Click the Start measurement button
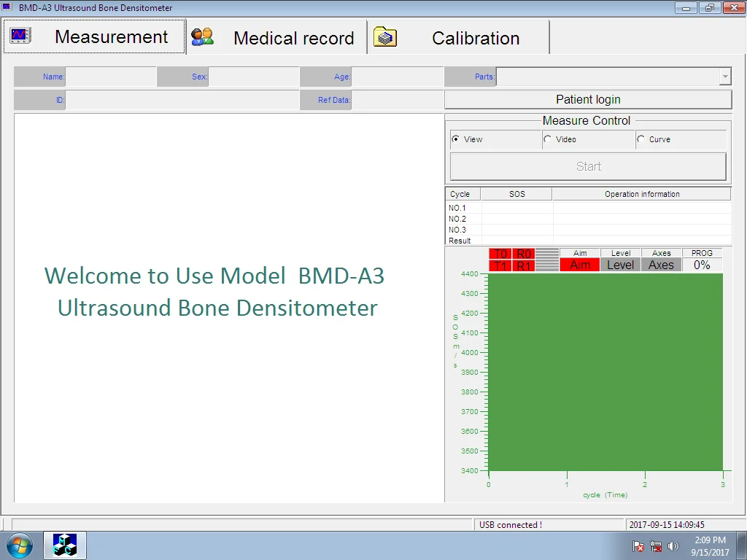Screen dimensions: 747x560 click(588, 166)
